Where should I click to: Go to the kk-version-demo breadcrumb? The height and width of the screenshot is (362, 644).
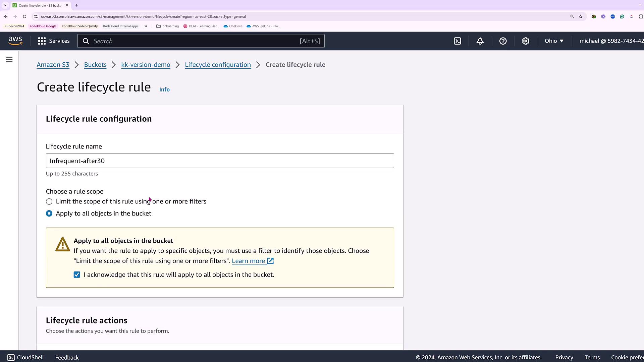(146, 65)
